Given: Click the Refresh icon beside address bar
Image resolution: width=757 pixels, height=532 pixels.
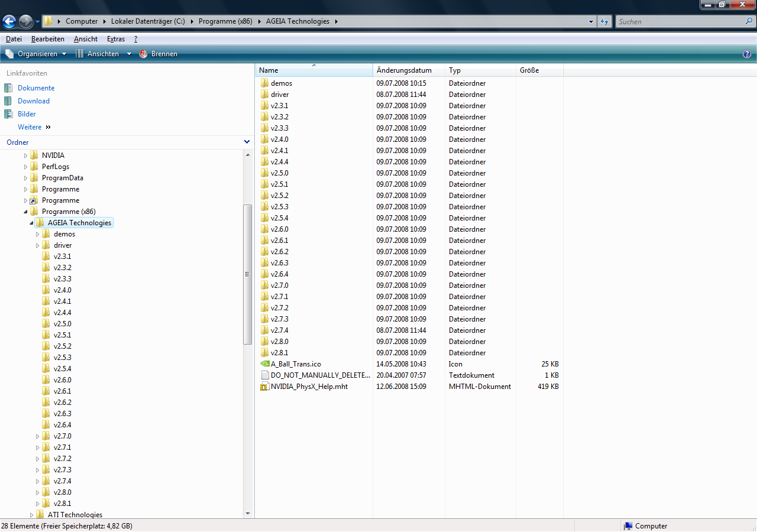Looking at the screenshot, I should pyautogui.click(x=604, y=21).
